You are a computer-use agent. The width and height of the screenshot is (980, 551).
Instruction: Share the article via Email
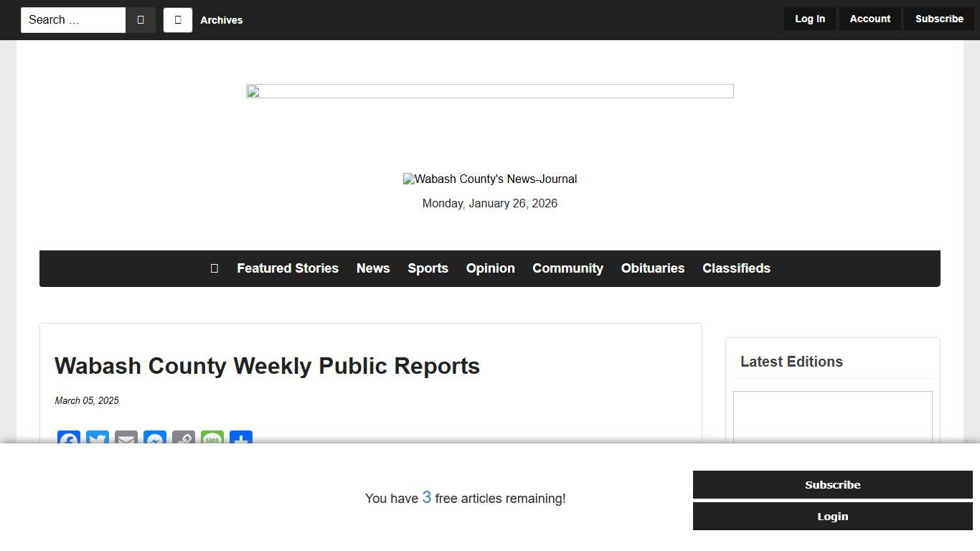(126, 439)
